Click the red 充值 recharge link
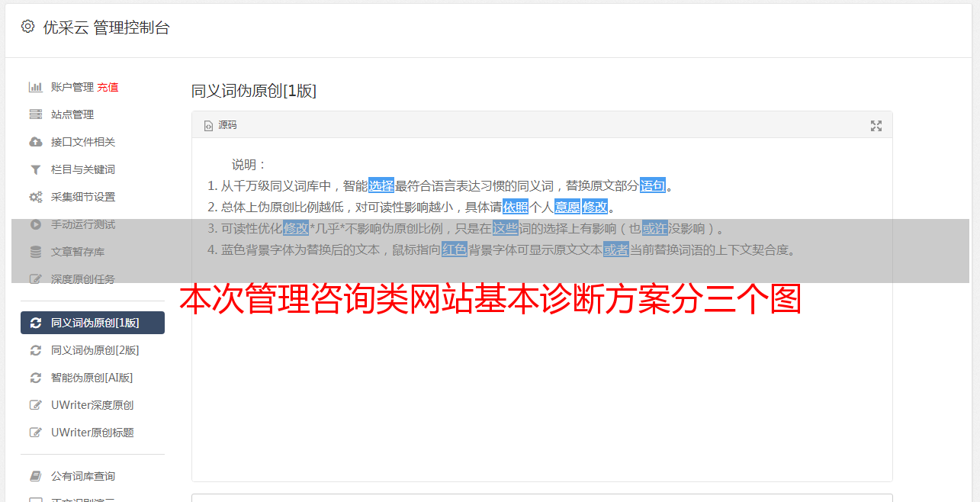 [108, 87]
